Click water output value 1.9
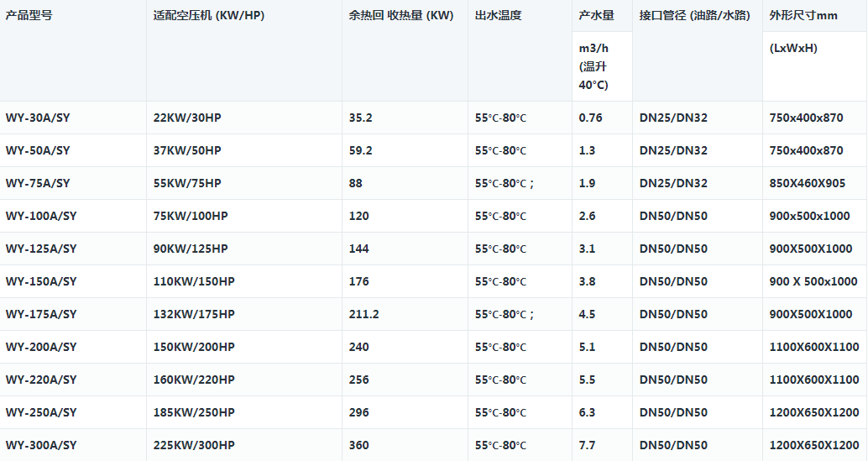The width and height of the screenshot is (868, 461). 587,183
